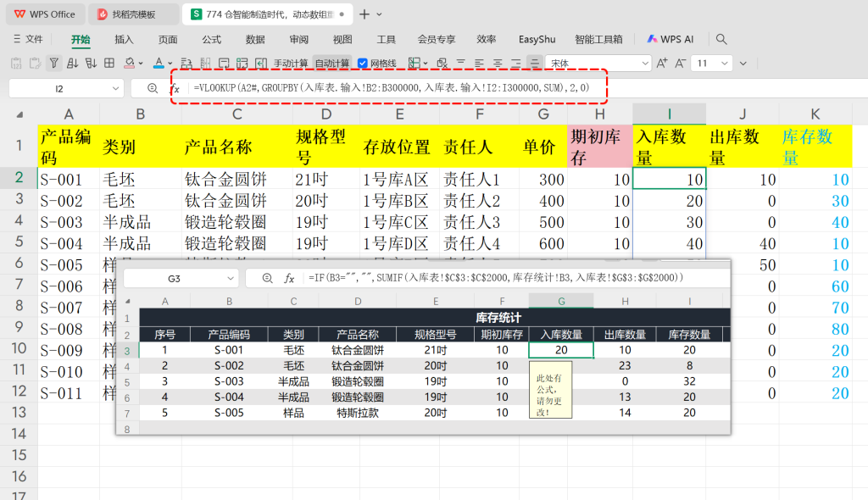Increase font size with A+ icon
Viewport: 868px width, 500px height.
[x=661, y=63]
